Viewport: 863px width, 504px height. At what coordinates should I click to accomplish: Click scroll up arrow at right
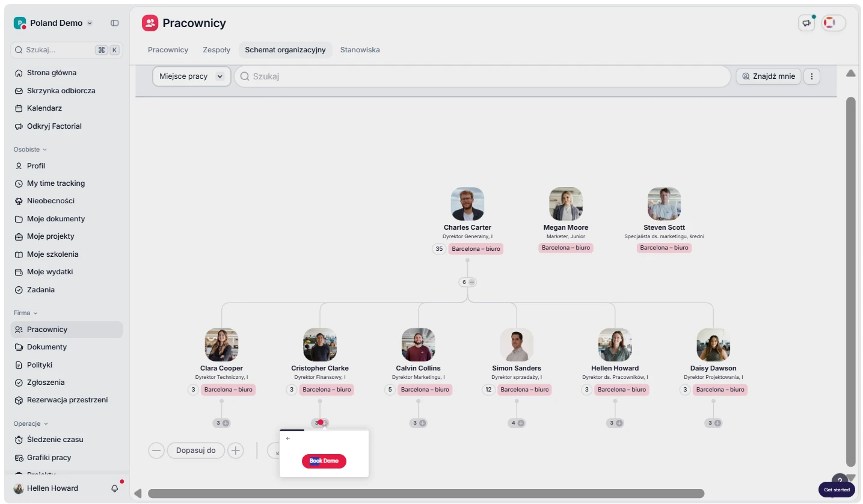point(851,73)
